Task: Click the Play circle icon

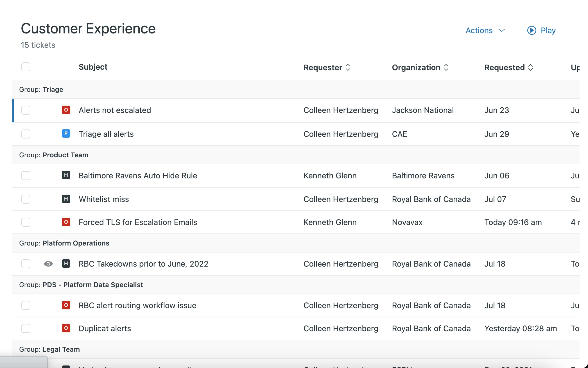Action: pos(532,30)
